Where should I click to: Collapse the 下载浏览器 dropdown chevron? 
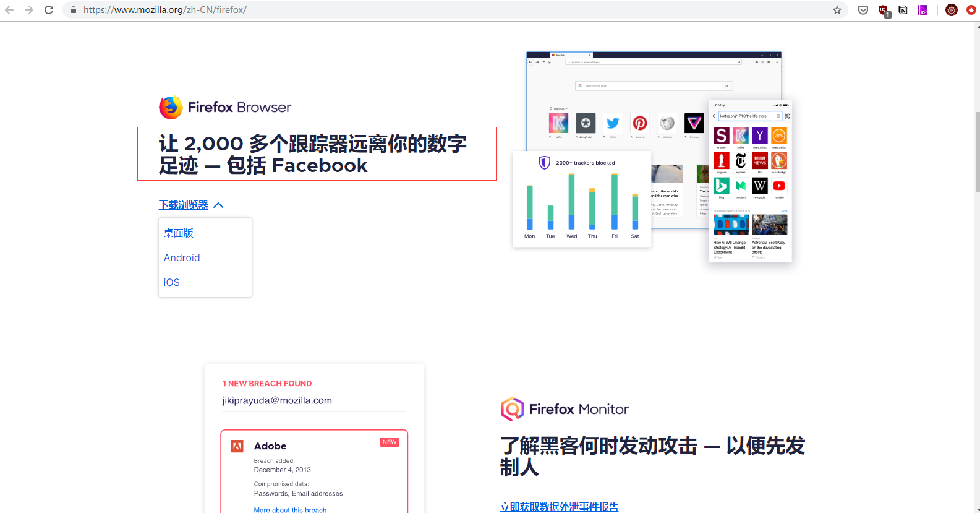pyautogui.click(x=218, y=205)
